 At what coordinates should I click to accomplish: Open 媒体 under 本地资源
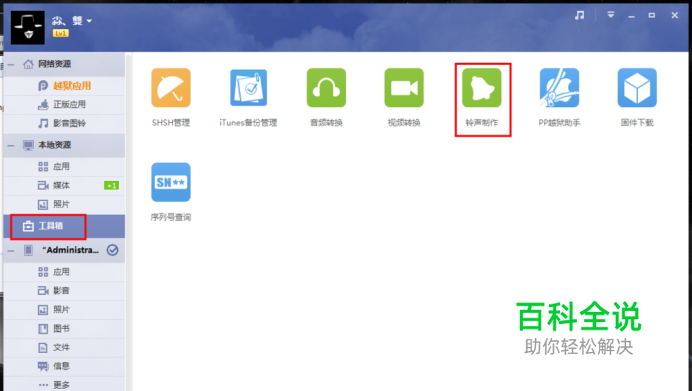click(64, 185)
